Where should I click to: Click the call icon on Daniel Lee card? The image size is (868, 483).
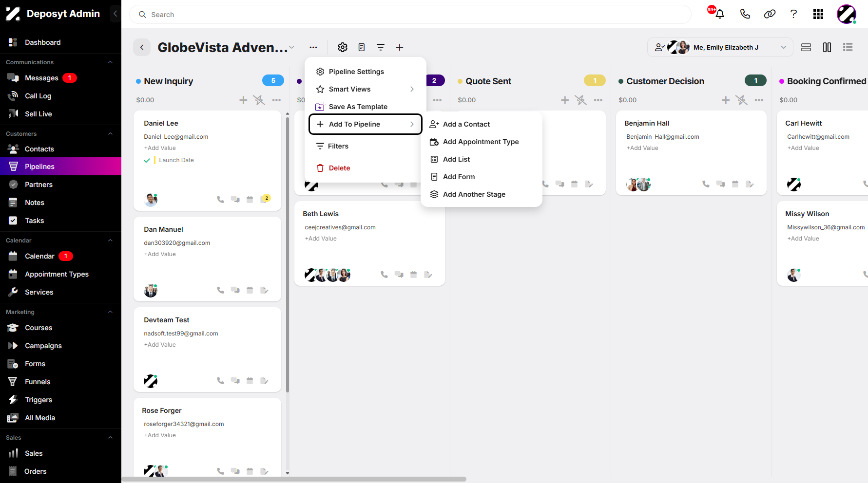[x=220, y=200]
